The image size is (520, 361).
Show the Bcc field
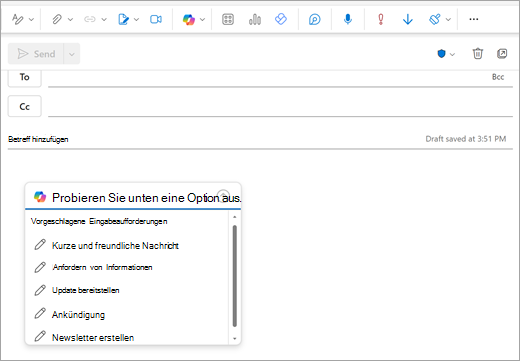498,77
